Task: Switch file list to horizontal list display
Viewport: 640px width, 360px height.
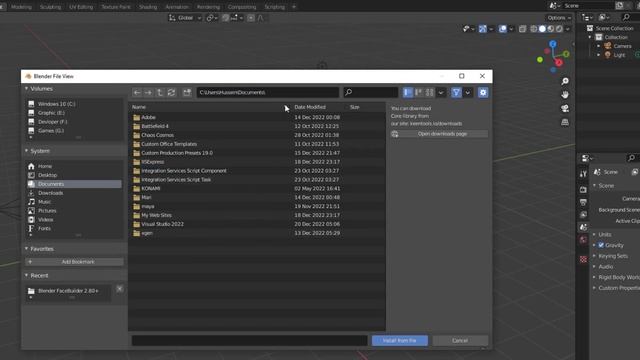Action: click(418, 93)
